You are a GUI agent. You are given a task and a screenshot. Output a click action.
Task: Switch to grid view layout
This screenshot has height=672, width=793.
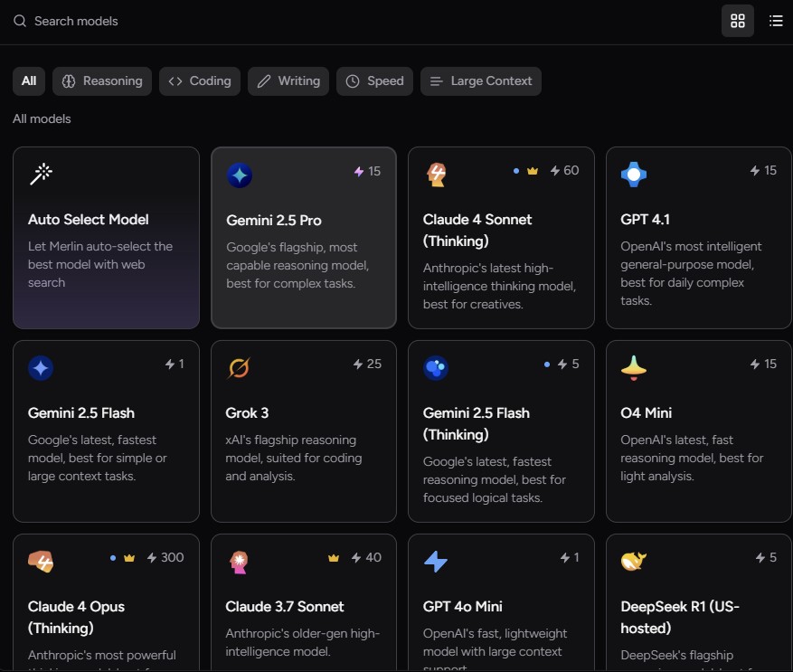738,21
